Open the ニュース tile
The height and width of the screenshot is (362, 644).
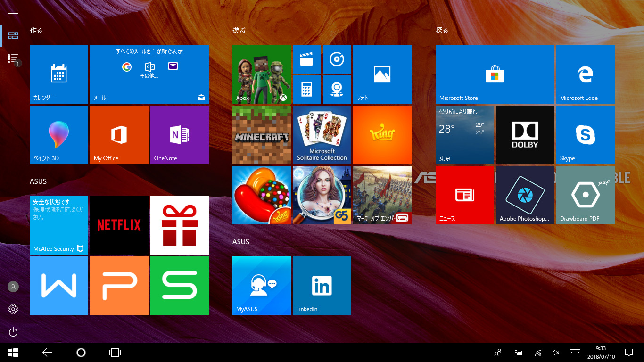pos(465,195)
